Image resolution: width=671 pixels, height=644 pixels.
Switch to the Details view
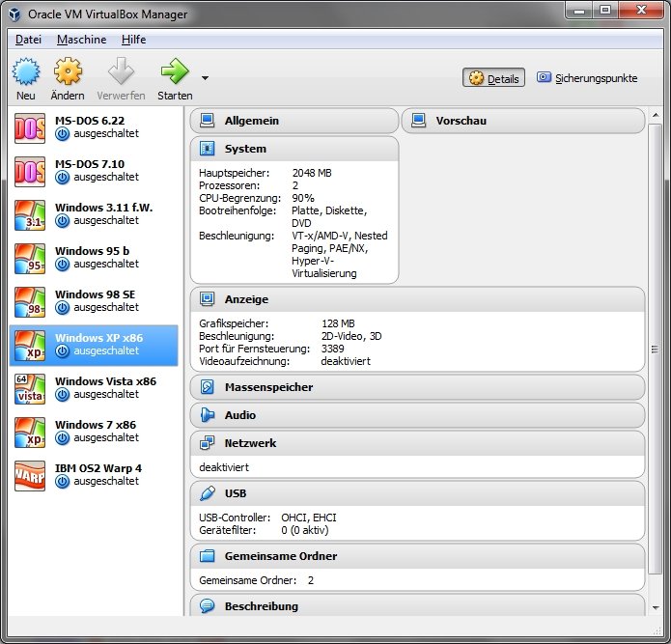[493, 78]
